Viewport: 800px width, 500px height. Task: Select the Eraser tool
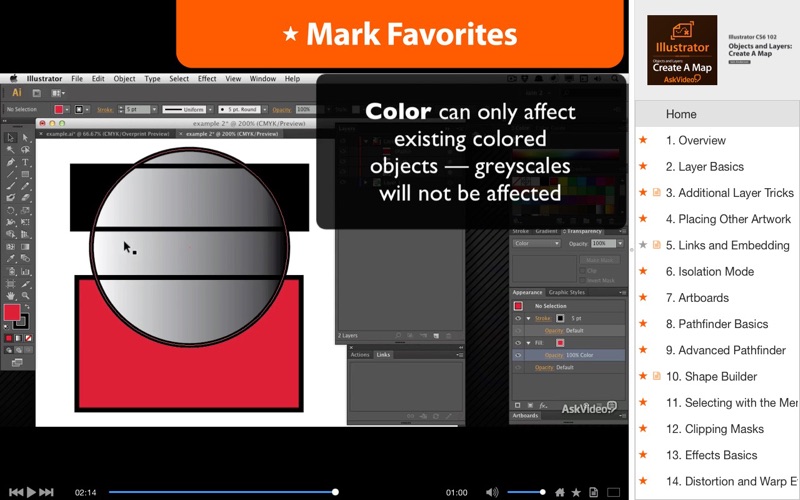pyautogui.click(x=25, y=198)
